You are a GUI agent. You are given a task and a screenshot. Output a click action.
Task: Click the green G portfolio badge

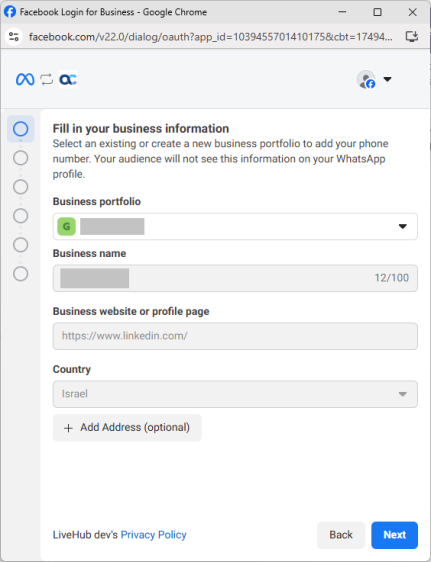pos(66,227)
